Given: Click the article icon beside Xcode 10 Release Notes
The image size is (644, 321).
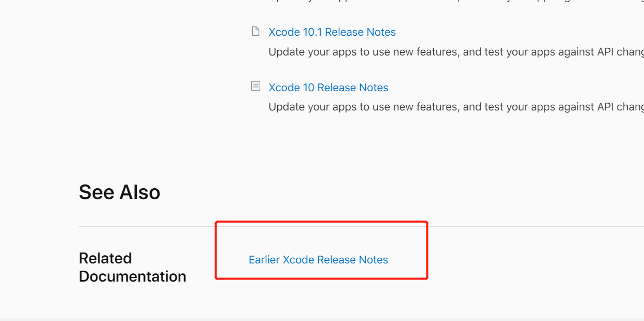Looking at the screenshot, I should click(255, 86).
